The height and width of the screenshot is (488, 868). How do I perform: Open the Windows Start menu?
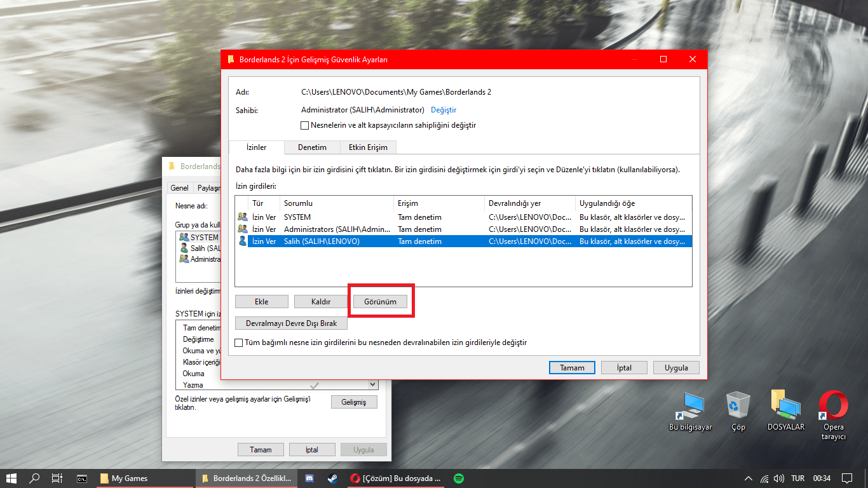coord(11,478)
